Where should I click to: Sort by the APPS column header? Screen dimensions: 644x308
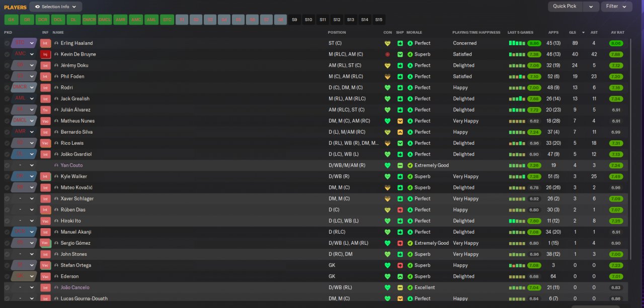pyautogui.click(x=553, y=32)
